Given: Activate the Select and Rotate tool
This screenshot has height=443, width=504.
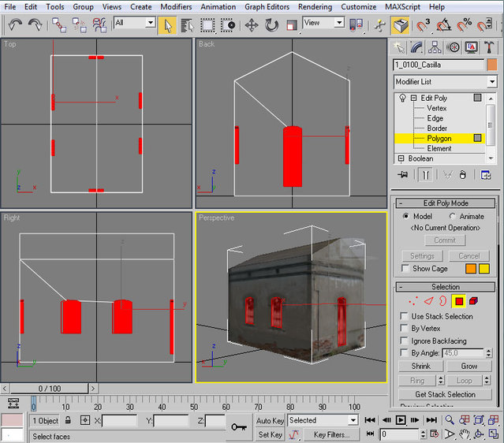Looking at the screenshot, I should coord(271,24).
